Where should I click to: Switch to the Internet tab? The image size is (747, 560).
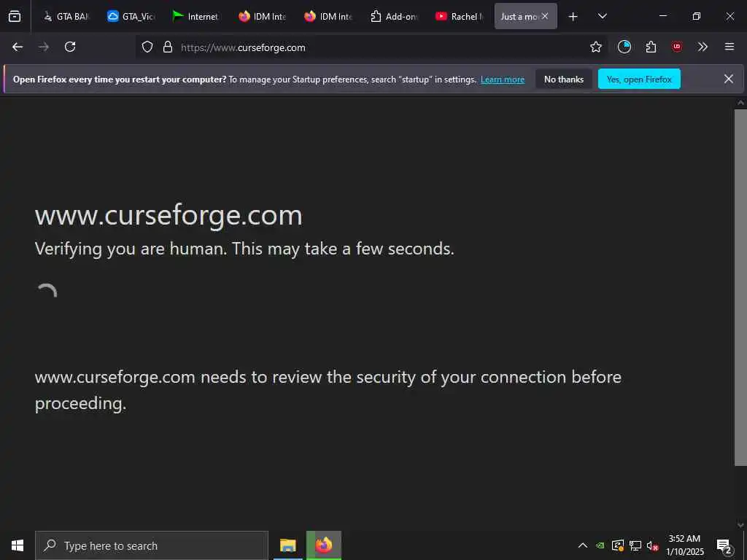pos(197,16)
